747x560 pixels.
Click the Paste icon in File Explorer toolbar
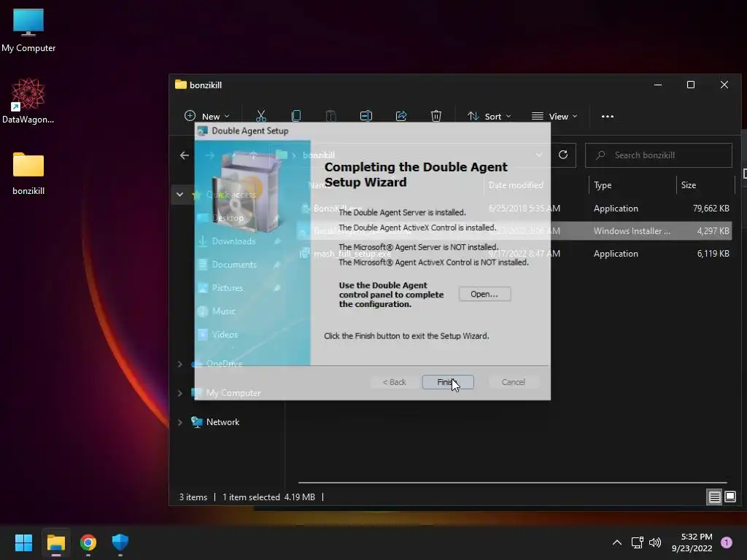coord(330,116)
